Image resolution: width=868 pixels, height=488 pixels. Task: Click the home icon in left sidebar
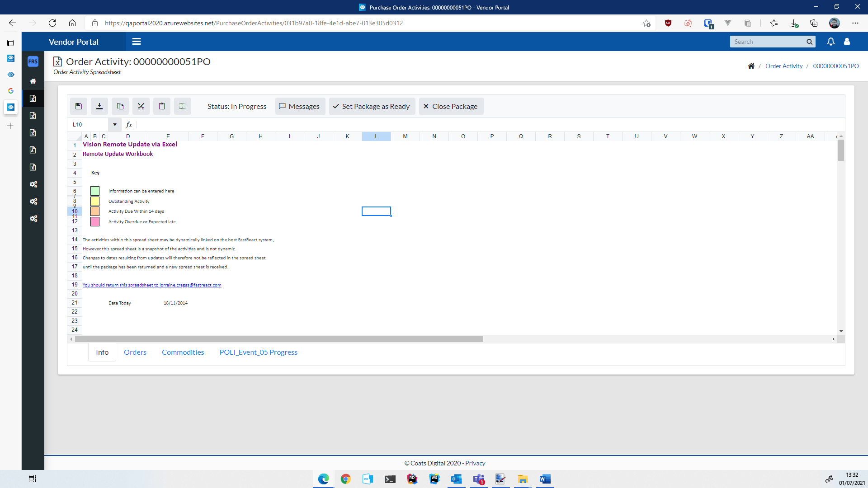[x=33, y=81]
